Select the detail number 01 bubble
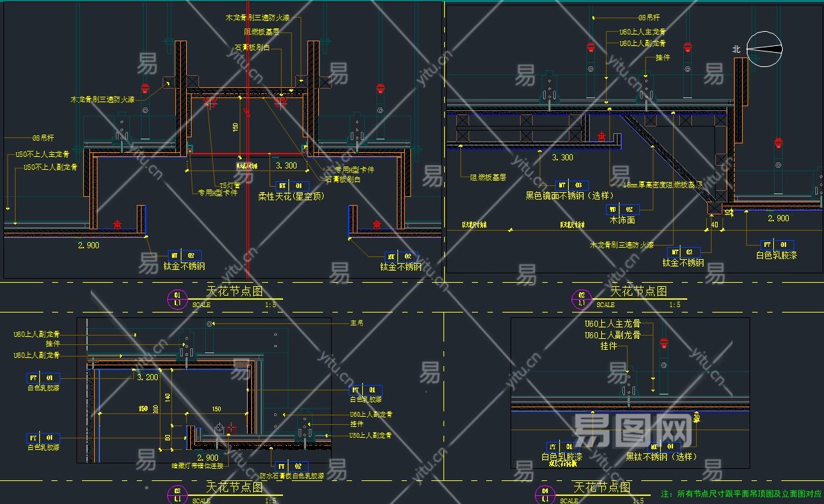The image size is (824, 504). click(x=177, y=299)
